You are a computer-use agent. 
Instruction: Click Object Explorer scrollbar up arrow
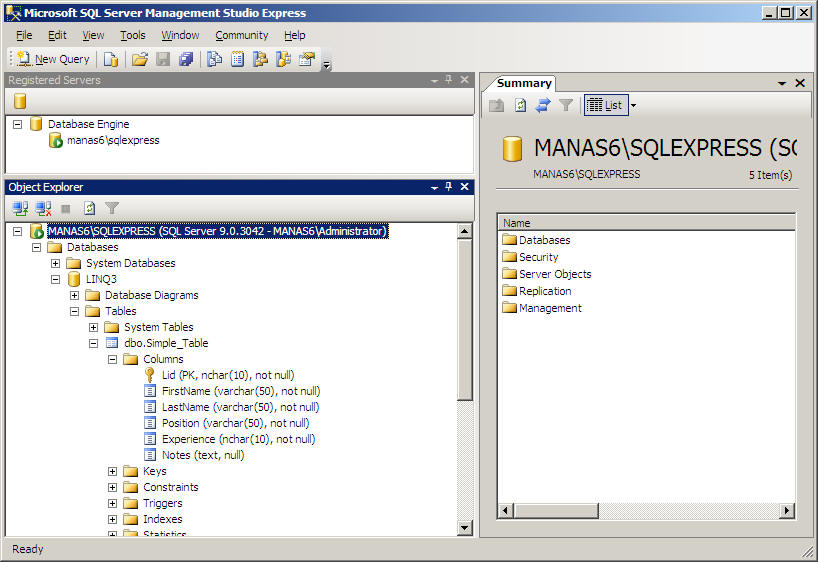(x=464, y=231)
